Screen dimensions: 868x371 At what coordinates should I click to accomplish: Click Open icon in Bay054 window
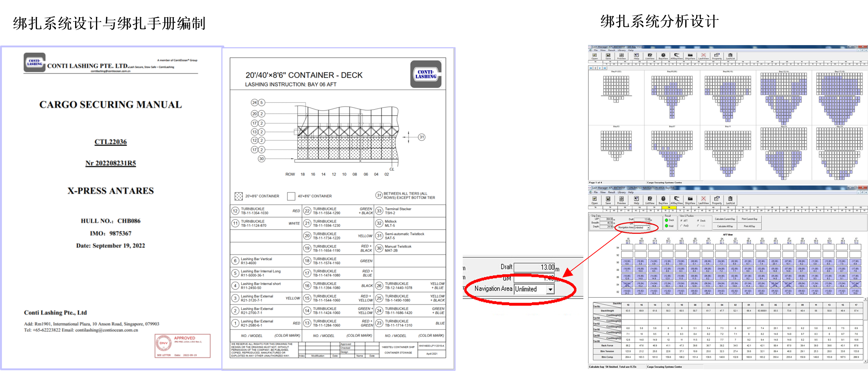click(595, 200)
